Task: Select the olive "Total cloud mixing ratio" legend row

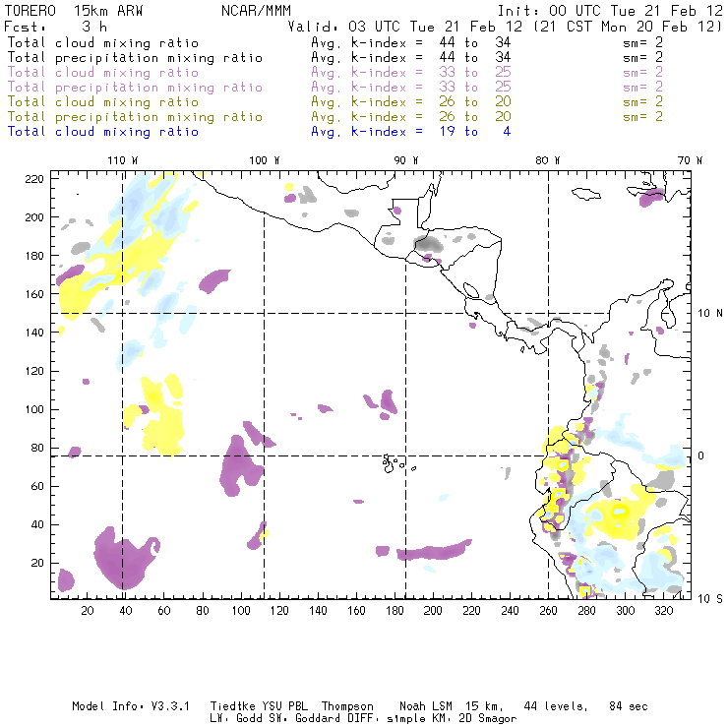Action: 103,102
